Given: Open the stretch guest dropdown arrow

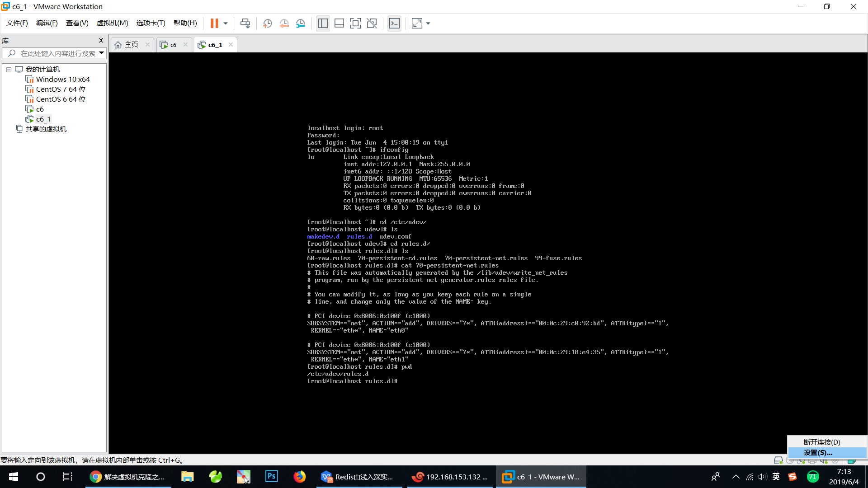Looking at the screenshot, I should pyautogui.click(x=428, y=23).
